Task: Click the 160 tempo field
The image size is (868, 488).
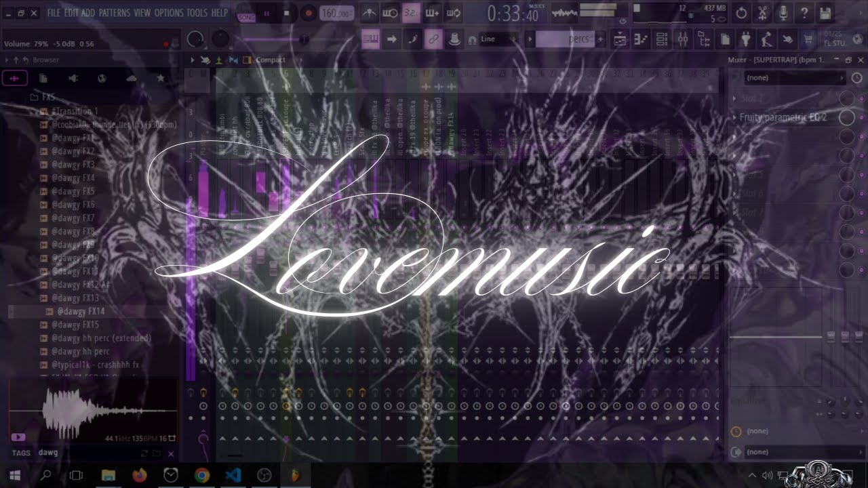Action: (337, 14)
